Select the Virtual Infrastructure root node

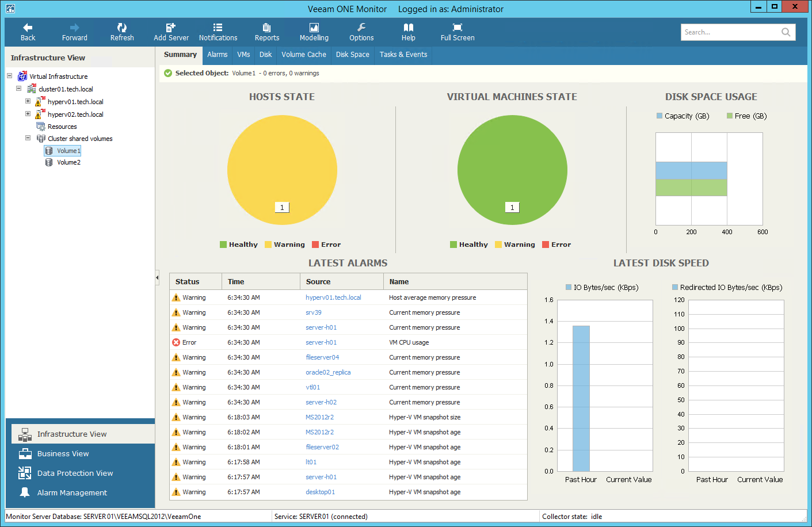pos(59,77)
